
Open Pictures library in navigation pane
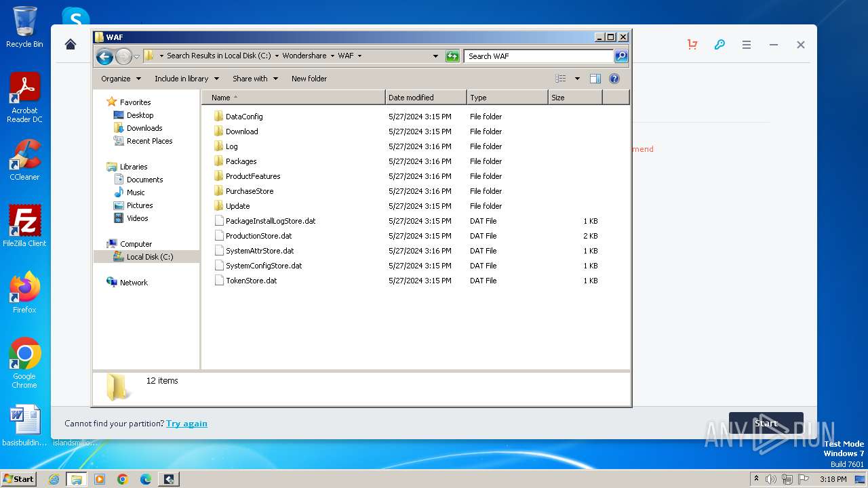pos(140,205)
